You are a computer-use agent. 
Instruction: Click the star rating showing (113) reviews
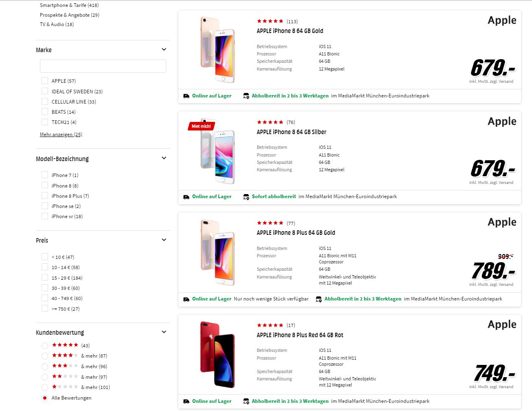(270, 21)
